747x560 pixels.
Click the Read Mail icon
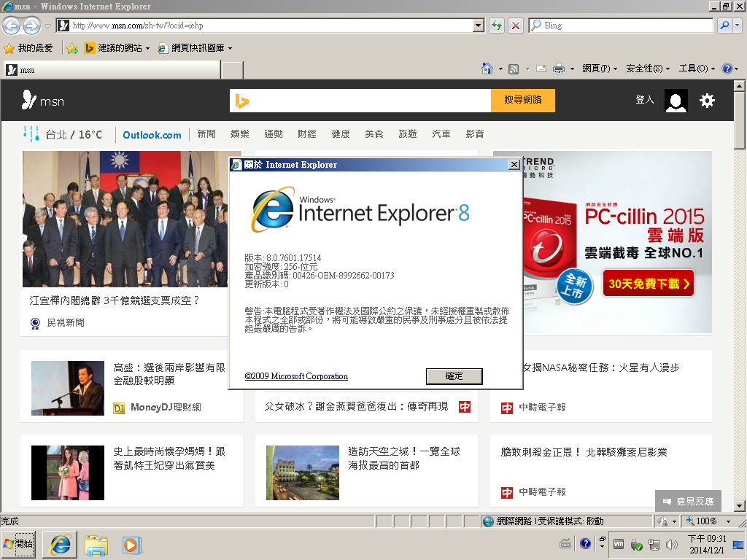pos(541,69)
